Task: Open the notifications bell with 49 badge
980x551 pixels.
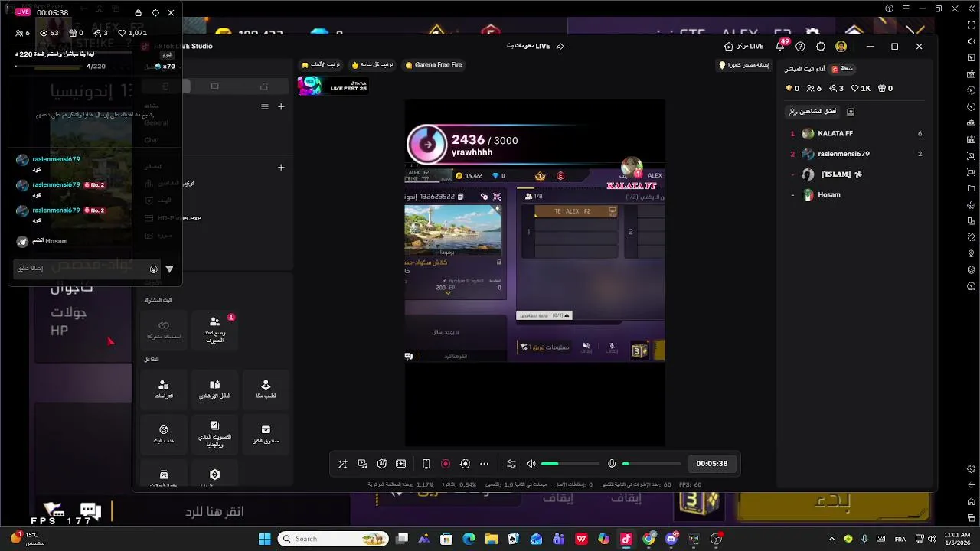Action: pyautogui.click(x=780, y=46)
